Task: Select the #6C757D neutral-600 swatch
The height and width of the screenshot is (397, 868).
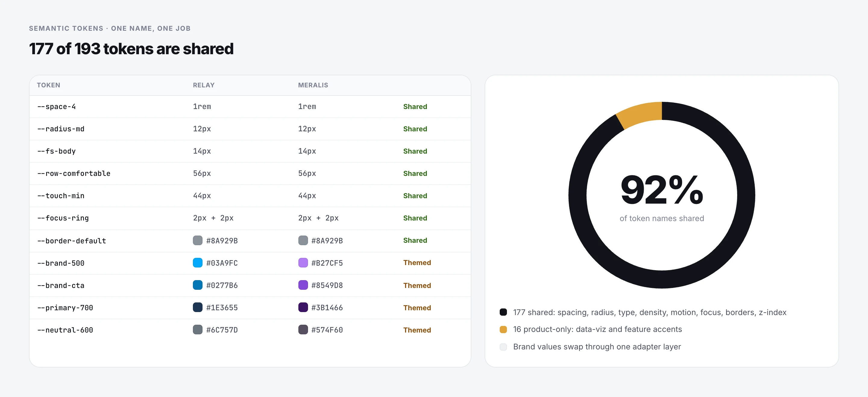Action: [197, 330]
